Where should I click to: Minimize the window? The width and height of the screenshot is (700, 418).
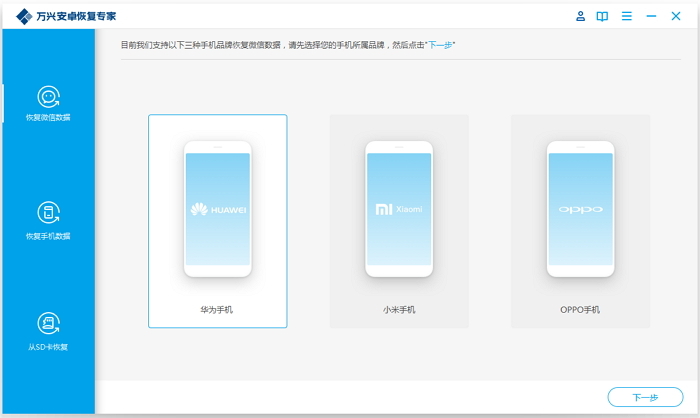(x=651, y=17)
